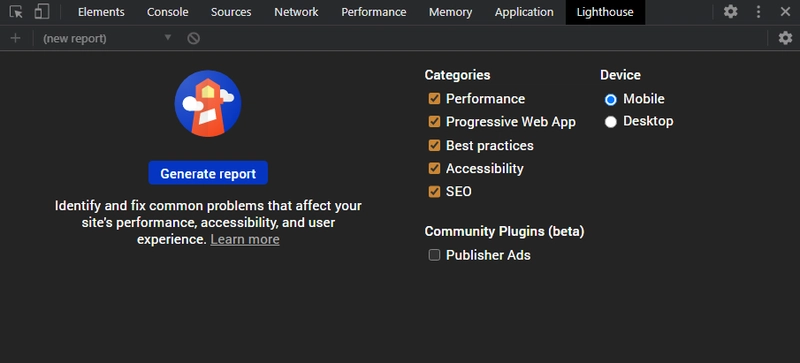The width and height of the screenshot is (800, 363).
Task: Close the DevTools panel
Action: [785, 12]
